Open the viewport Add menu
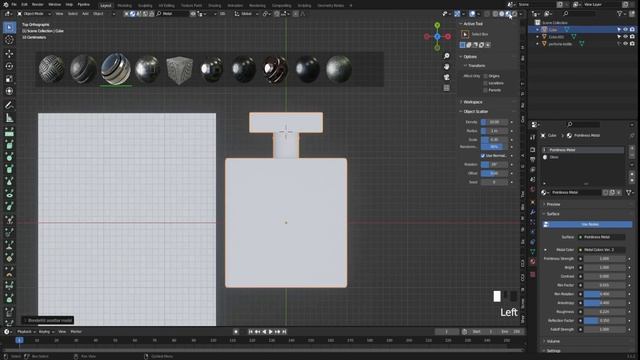640x360 pixels. click(85, 14)
